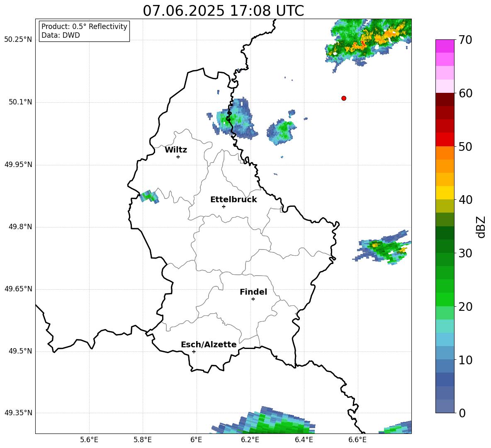Click the Findel station label
Viewport: 491px width, 448px height.
(x=253, y=292)
